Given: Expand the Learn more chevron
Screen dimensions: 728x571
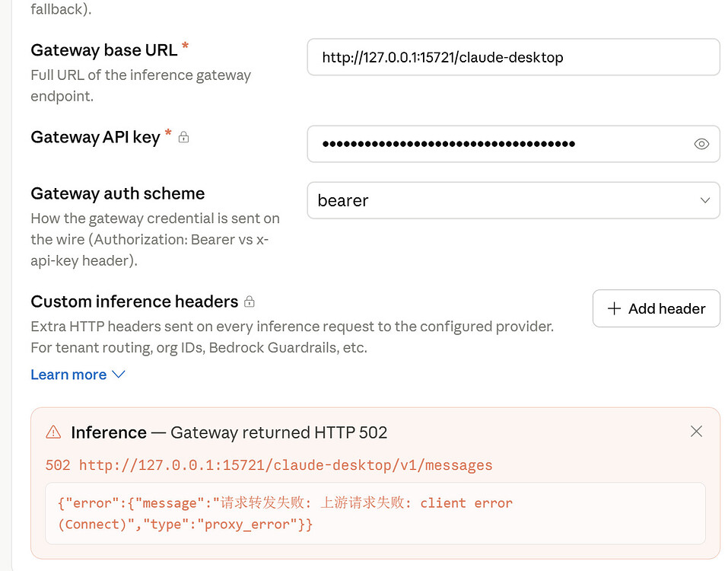Looking at the screenshot, I should coord(119,375).
